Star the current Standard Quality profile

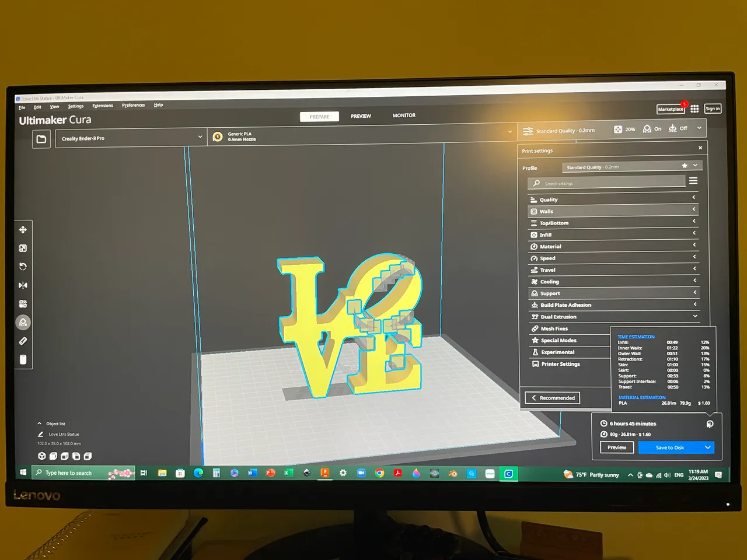coord(684,166)
